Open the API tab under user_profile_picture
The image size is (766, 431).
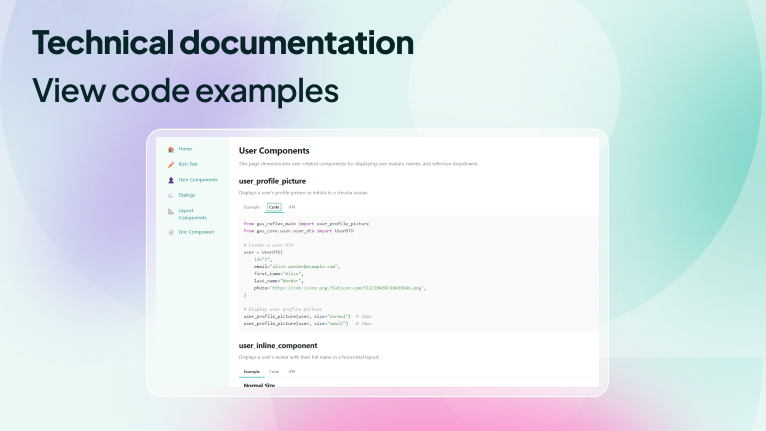[x=292, y=207]
